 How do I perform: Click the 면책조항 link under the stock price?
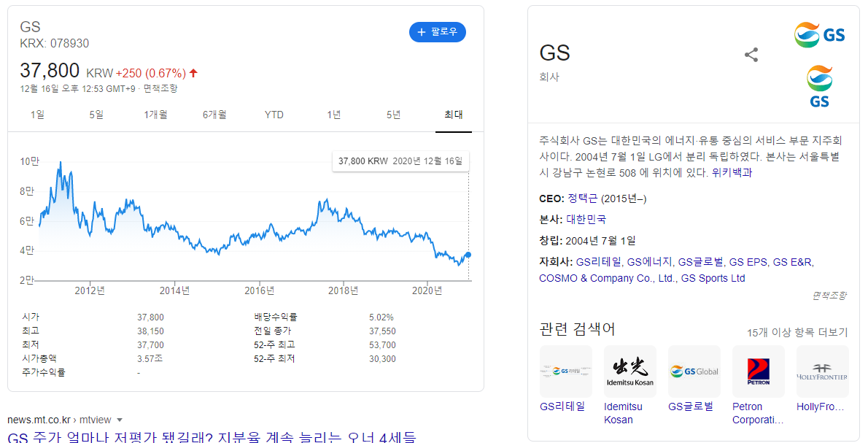pos(160,88)
